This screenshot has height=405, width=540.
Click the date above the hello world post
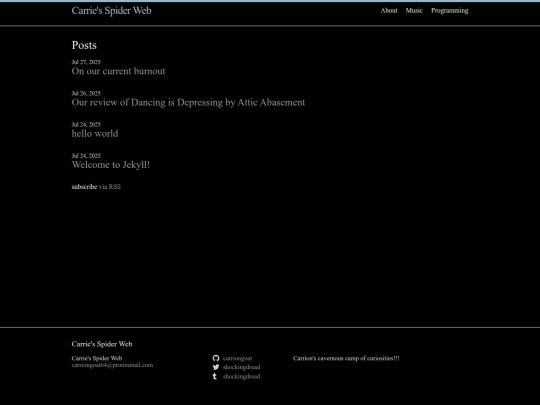point(86,124)
